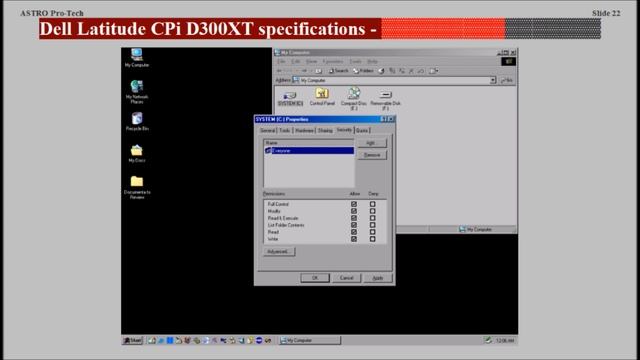Toggle Allow checkbox for Full Control
This screenshot has width=640, height=360.
pos(354,204)
